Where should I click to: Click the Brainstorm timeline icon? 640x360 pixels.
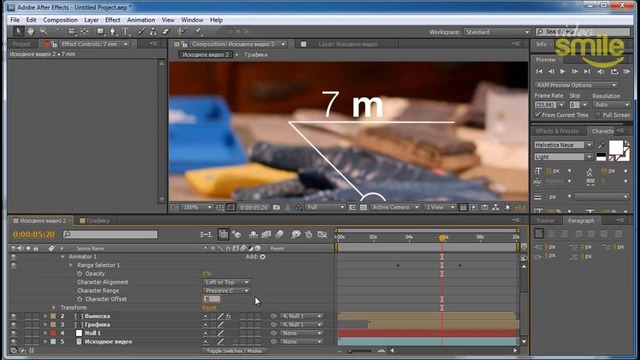[x=296, y=234]
